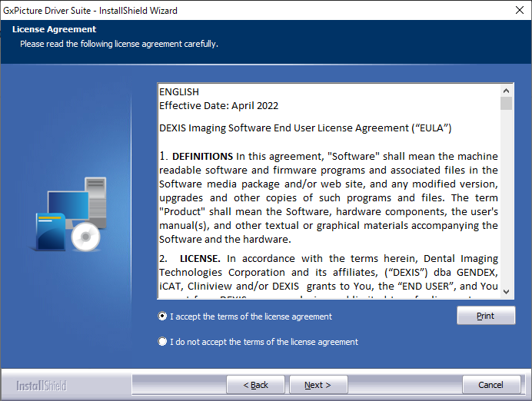The width and height of the screenshot is (532, 401).
Task: Click the GxPicture Driver Suite title bar
Action: click(x=231, y=10)
